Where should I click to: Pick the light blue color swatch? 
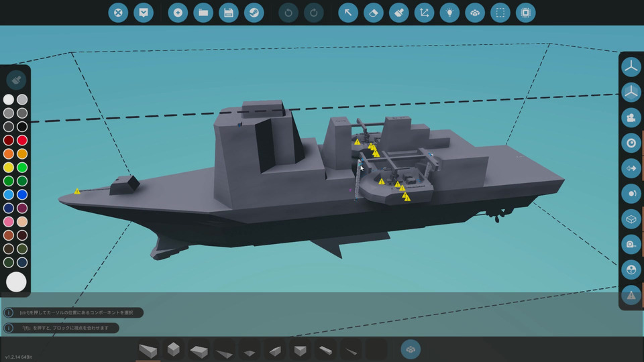click(9, 194)
